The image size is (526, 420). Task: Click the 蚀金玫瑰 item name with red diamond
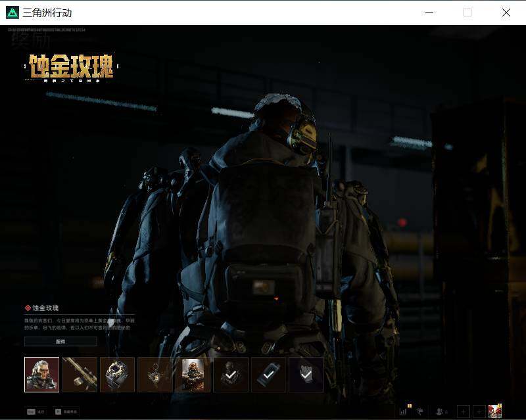click(42, 308)
